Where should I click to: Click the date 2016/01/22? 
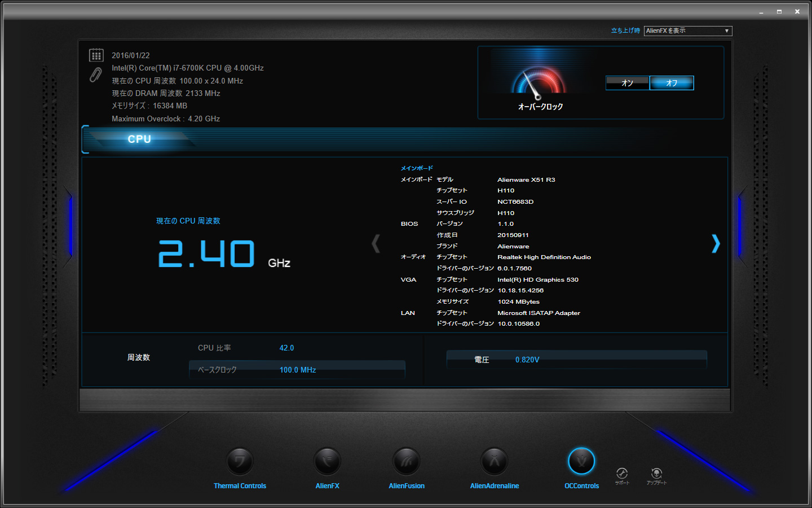pyautogui.click(x=131, y=55)
